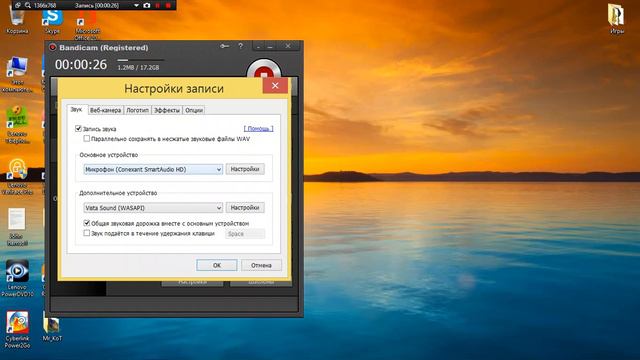Open the Microsoft Office desktop shortcut
Screen dimensions: 640x360
point(87,25)
